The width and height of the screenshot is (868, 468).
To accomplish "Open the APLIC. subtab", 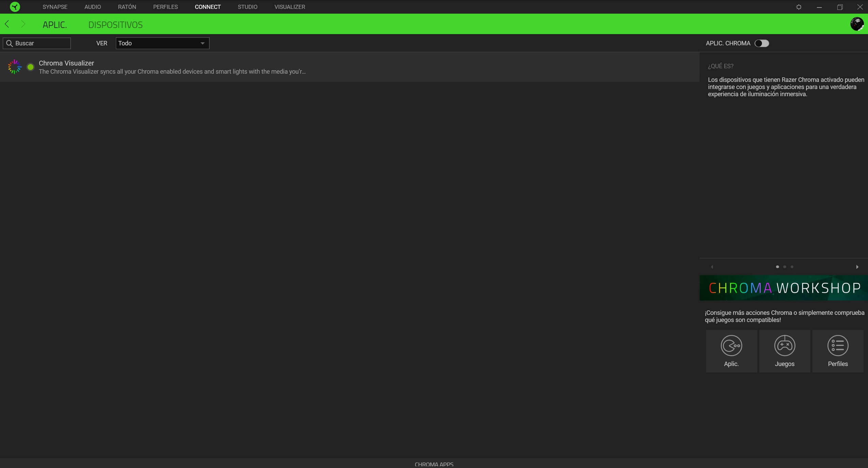I will point(55,25).
